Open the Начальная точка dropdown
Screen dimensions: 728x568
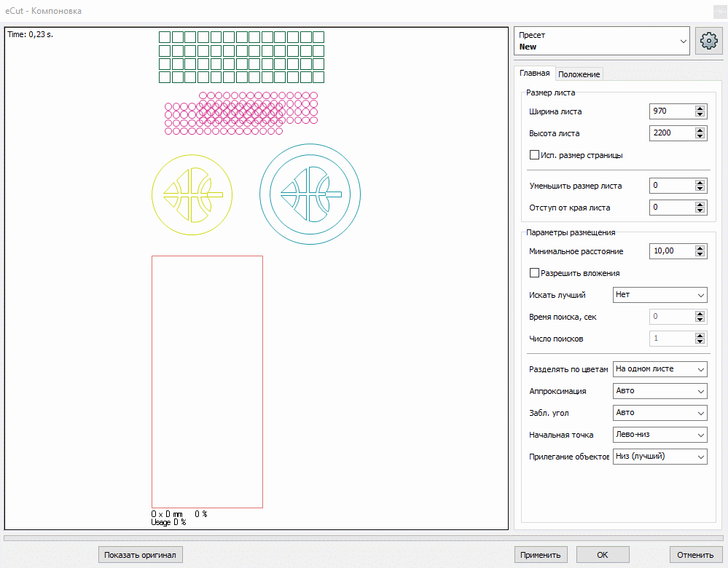[659, 434]
